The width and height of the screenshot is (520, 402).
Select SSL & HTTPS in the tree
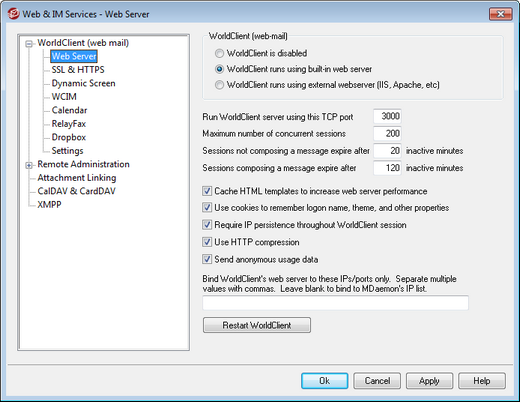[x=78, y=70]
